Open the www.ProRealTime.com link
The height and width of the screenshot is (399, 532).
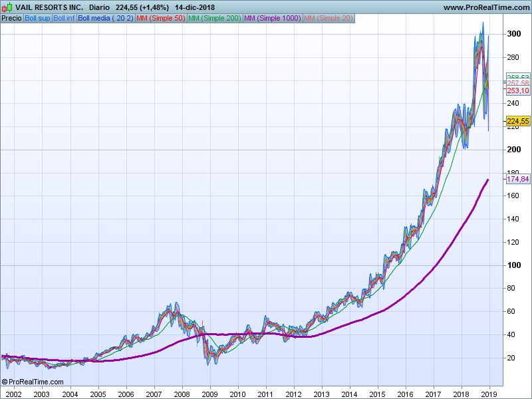click(486, 7)
